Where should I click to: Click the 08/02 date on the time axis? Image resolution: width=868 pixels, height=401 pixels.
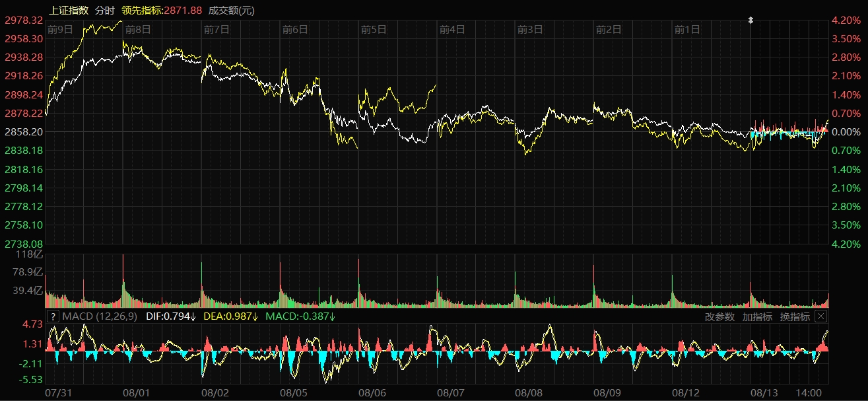click(215, 392)
